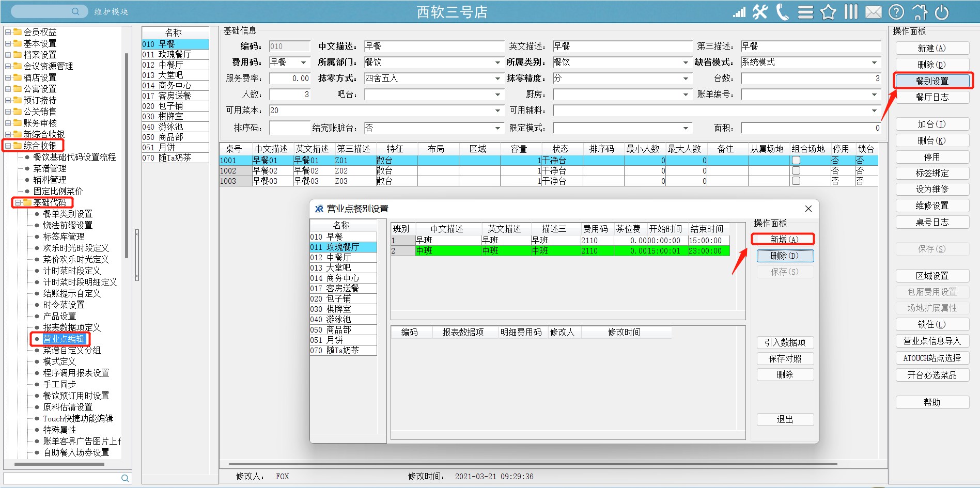Click the 营业点信息导入 button

point(932,341)
